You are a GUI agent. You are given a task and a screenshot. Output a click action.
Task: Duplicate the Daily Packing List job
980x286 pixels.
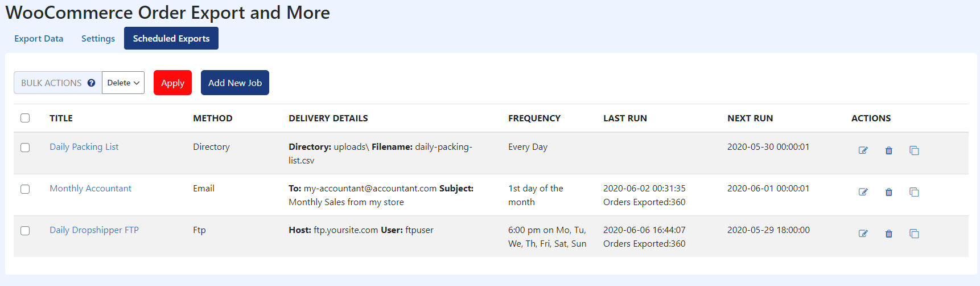[x=914, y=150]
